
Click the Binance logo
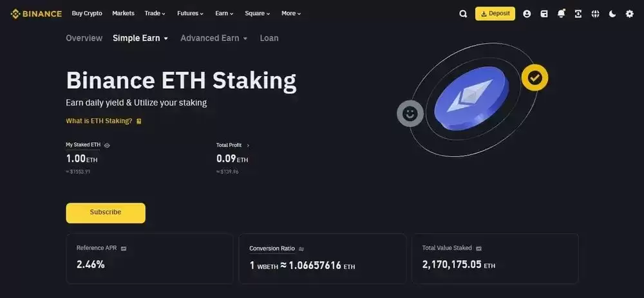(36, 14)
